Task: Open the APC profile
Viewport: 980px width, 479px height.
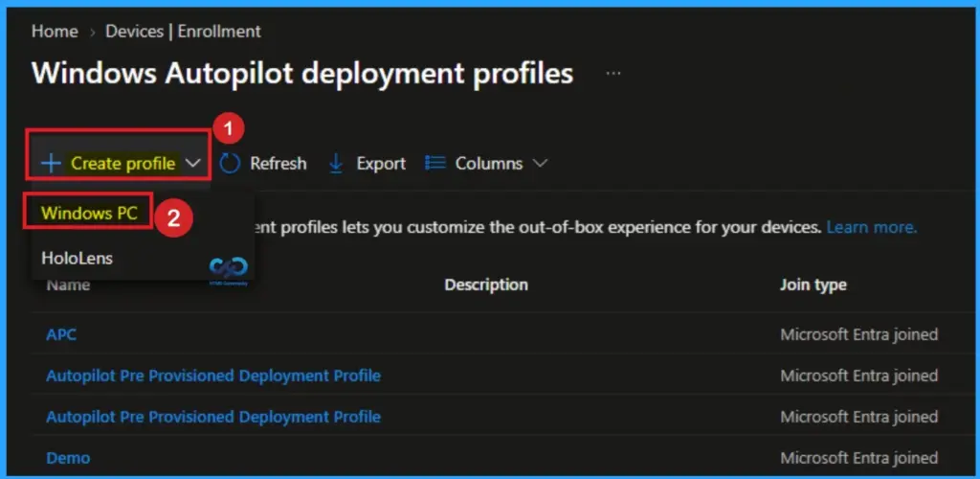Action: click(61, 334)
